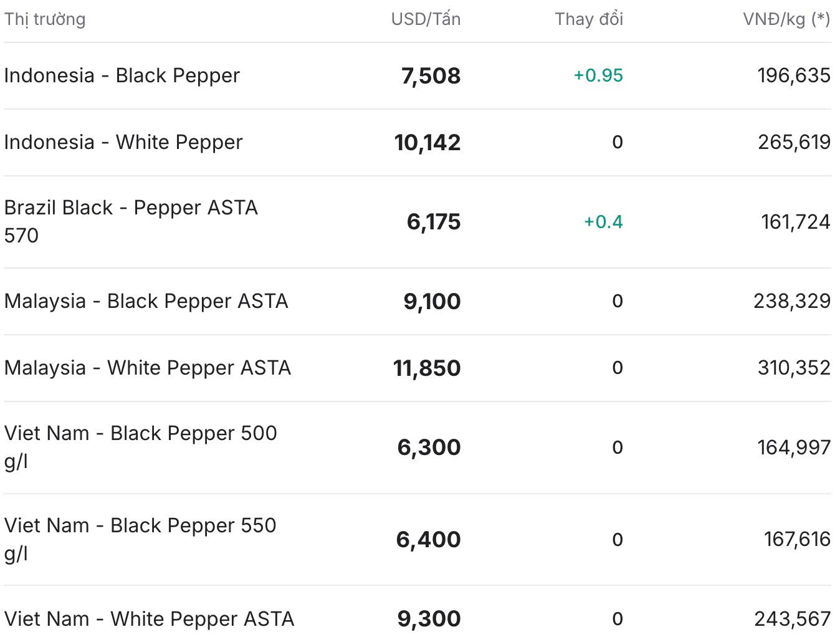Select Malaysia - White Pepper ASTA entry
The height and width of the screenshot is (637, 840).
tap(148, 368)
